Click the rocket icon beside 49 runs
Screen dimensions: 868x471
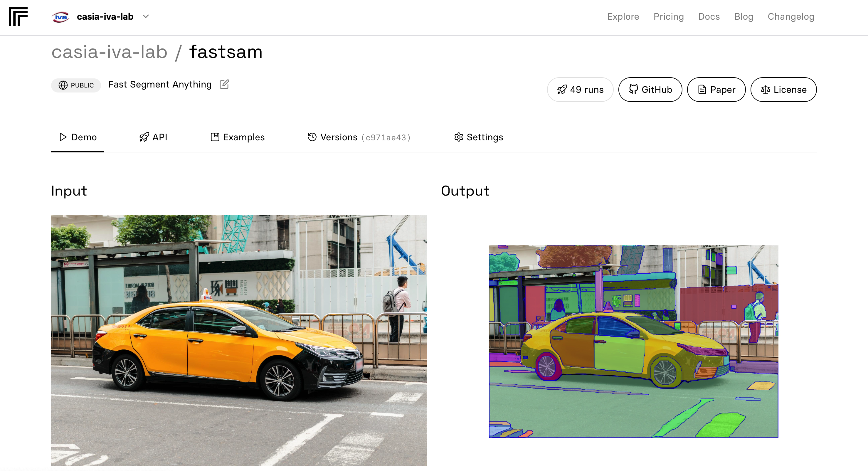click(x=562, y=90)
